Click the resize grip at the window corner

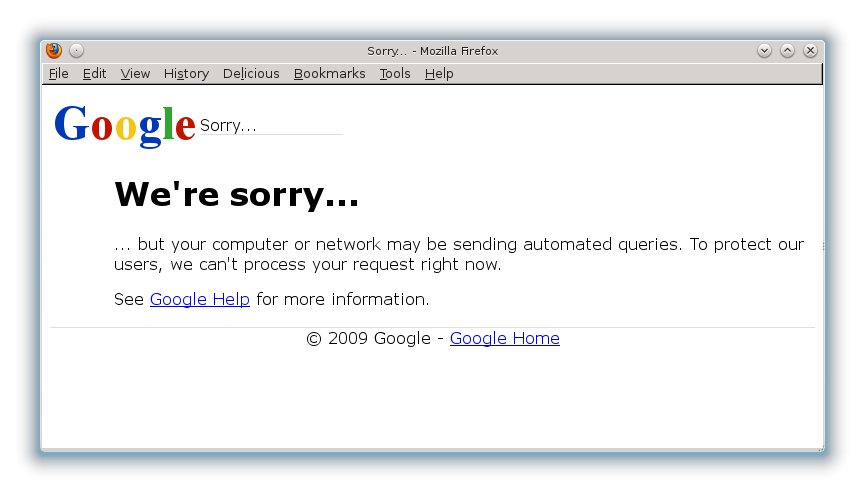821,448
